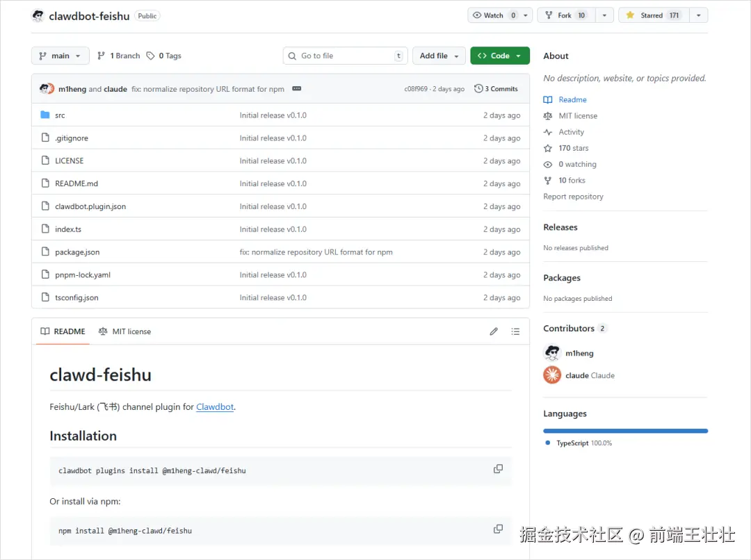Click Report repository link
The width and height of the screenshot is (751, 560).
(x=573, y=196)
